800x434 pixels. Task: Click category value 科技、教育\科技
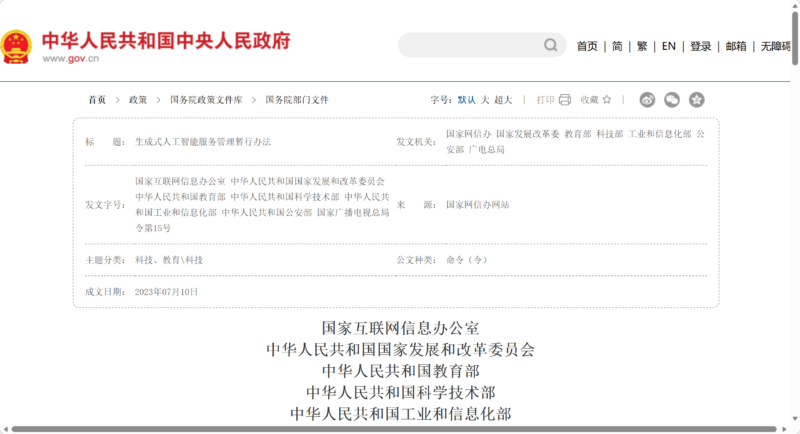click(169, 260)
